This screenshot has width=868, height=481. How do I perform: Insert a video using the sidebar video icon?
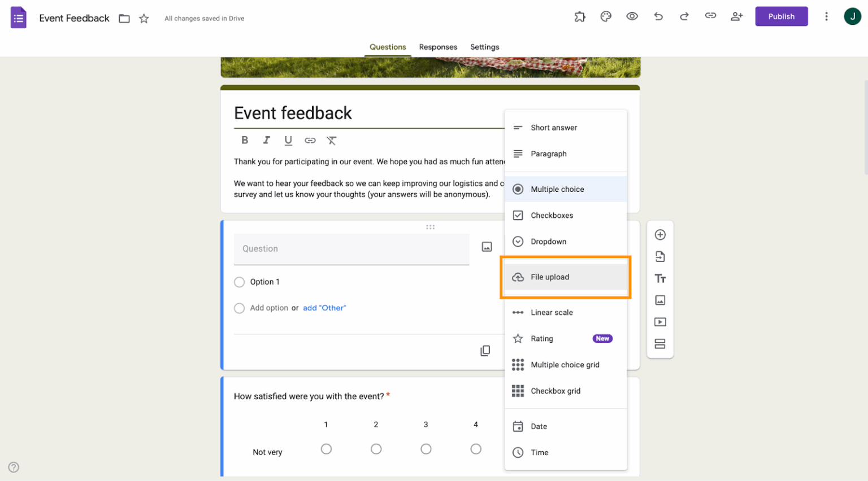(660, 322)
